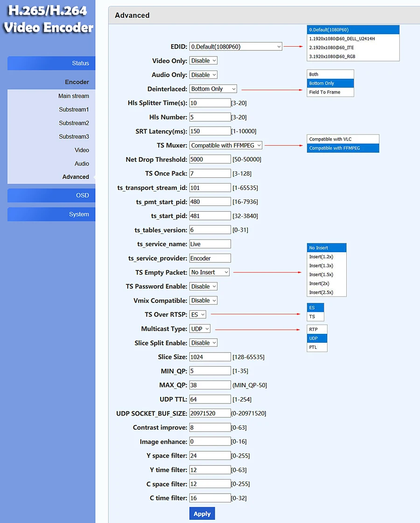Focus the Hls Number field
The height and width of the screenshot is (523, 420).
(210, 117)
